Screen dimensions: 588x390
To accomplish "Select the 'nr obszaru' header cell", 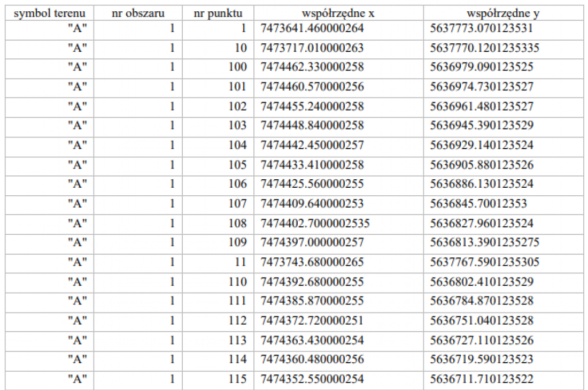I will (x=138, y=13).
